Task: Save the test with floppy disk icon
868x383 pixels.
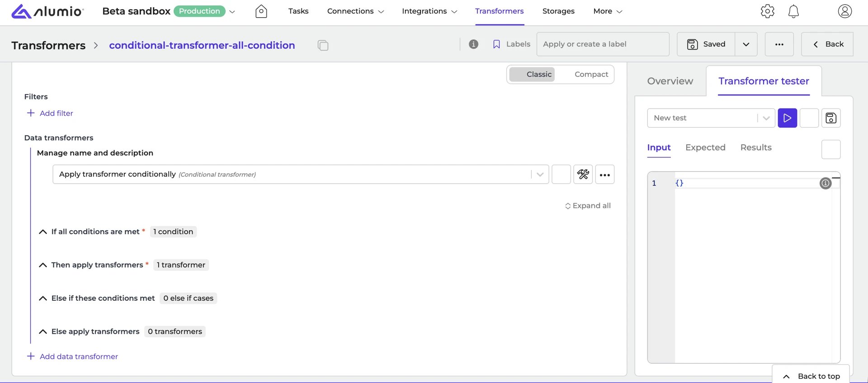Action: [831, 118]
